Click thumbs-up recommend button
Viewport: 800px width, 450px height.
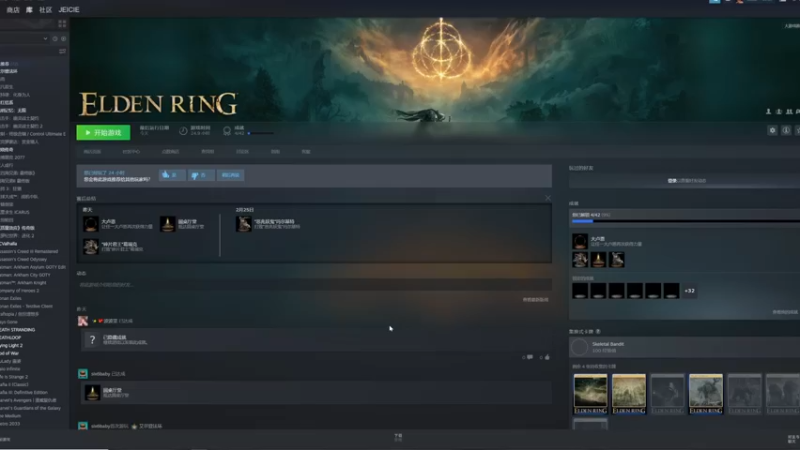[x=172, y=175]
